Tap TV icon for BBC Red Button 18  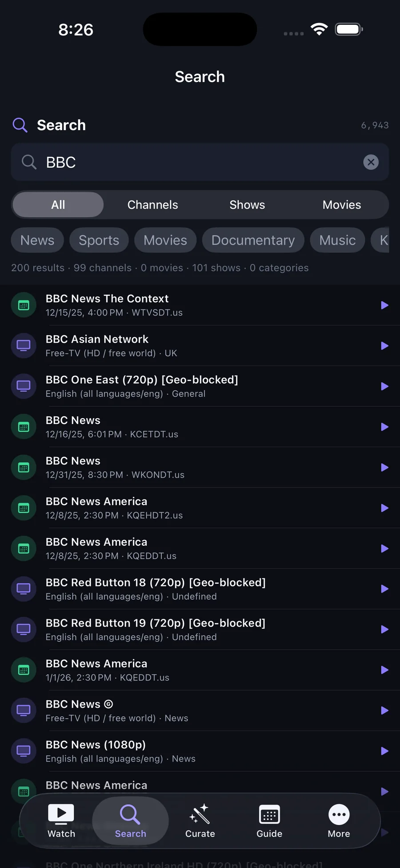[24, 589]
